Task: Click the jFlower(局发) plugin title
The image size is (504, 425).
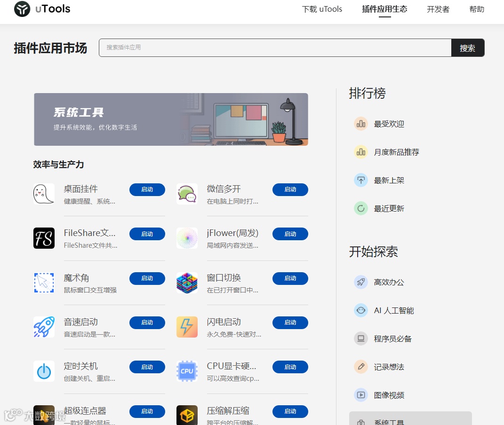Action: 233,233
